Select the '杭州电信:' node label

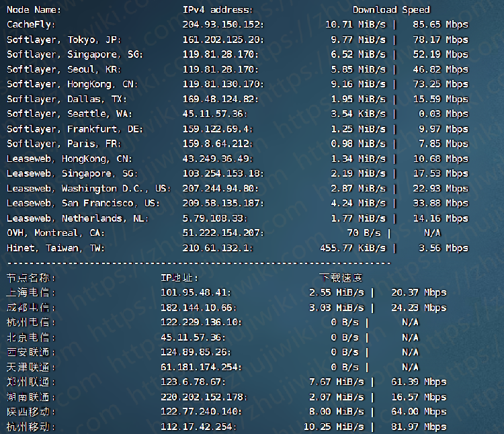coord(31,322)
